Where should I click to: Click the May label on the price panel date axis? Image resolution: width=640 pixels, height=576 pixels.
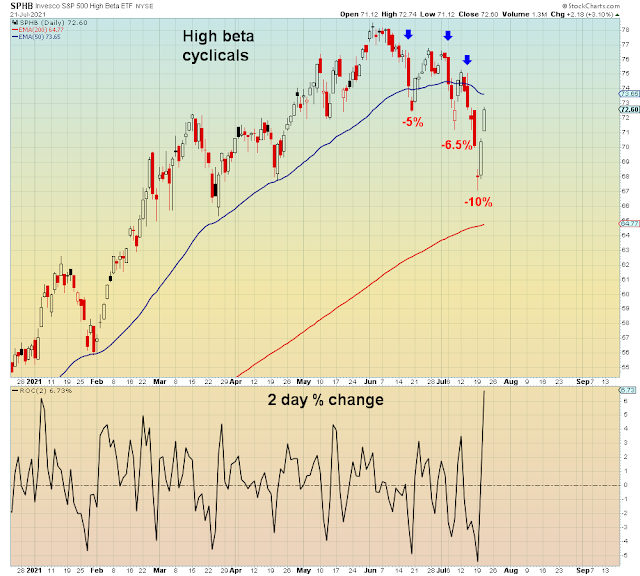[303, 382]
